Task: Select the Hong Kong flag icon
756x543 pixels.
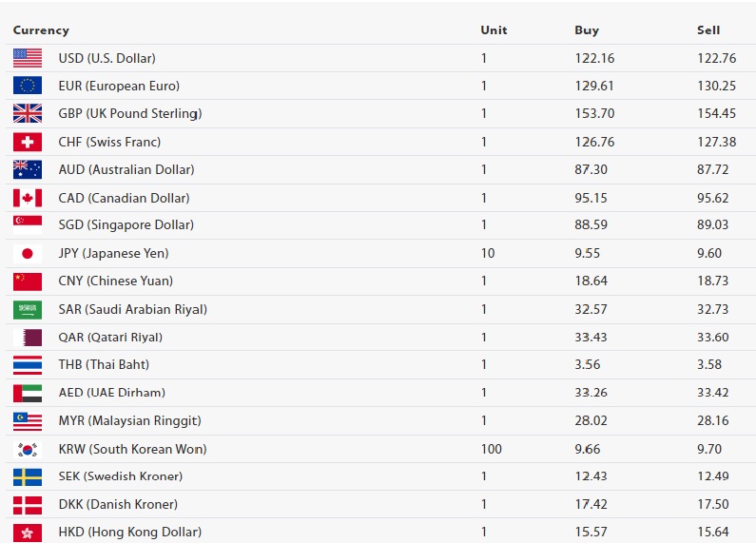Action: tap(28, 533)
